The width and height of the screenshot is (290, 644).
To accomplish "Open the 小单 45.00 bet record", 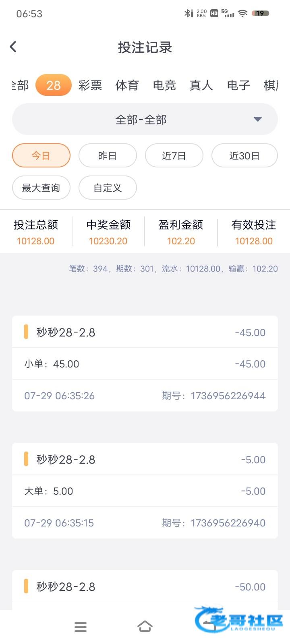I will point(145,364).
